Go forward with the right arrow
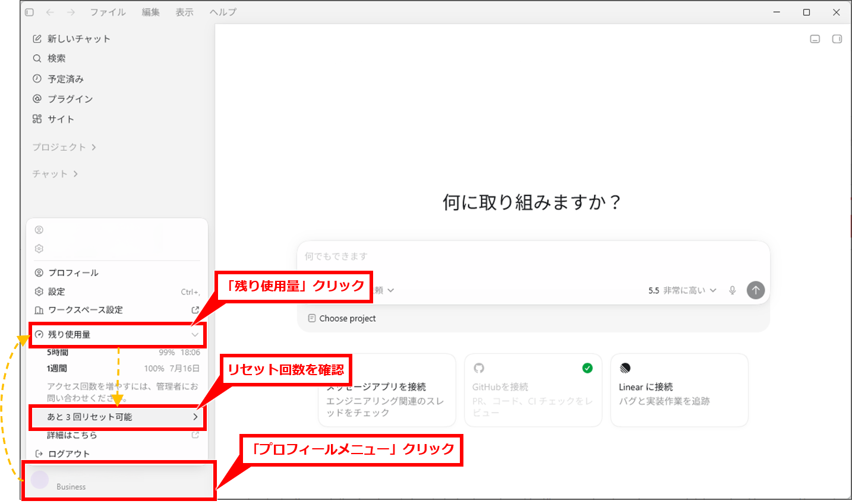 click(x=71, y=12)
